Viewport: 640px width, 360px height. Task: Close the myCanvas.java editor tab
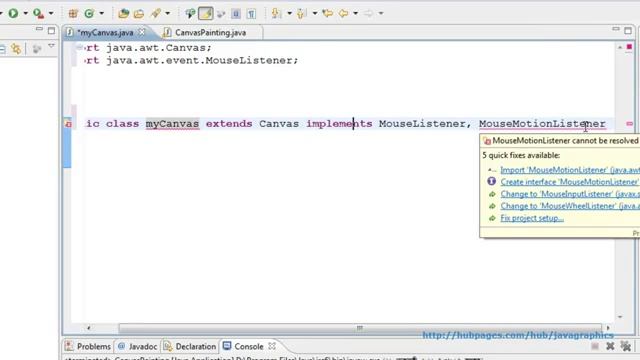click(142, 31)
